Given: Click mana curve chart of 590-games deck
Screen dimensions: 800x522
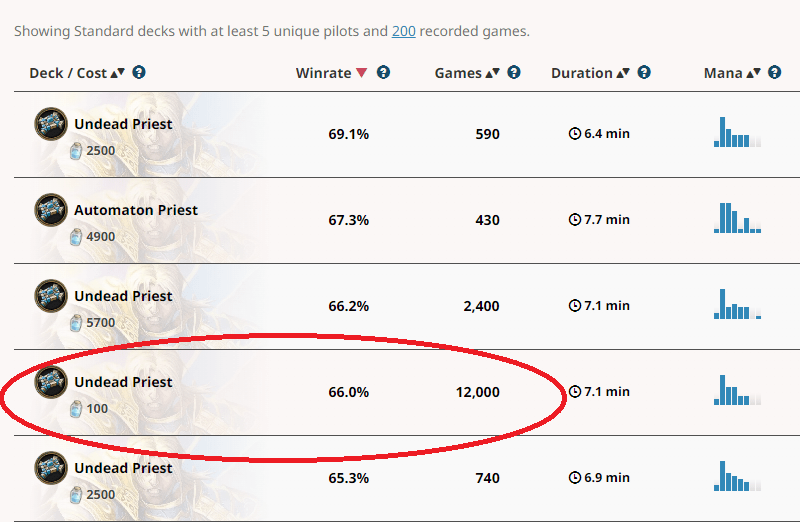Looking at the screenshot, I should 737,132.
